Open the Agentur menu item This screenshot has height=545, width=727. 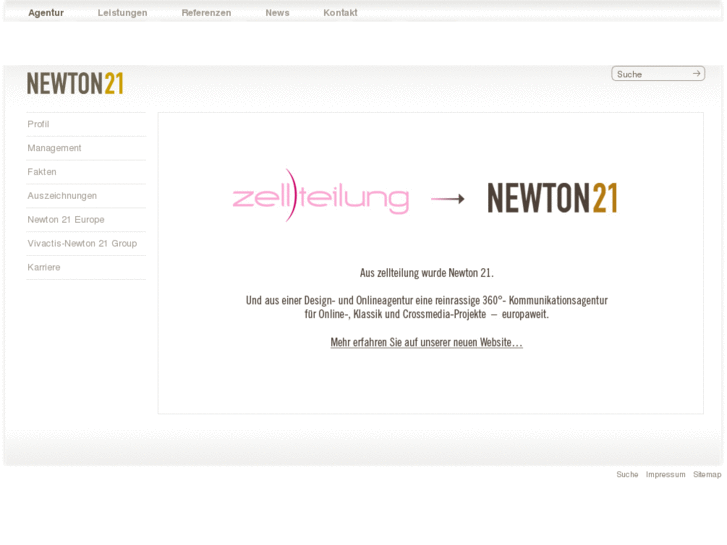pyautogui.click(x=46, y=13)
